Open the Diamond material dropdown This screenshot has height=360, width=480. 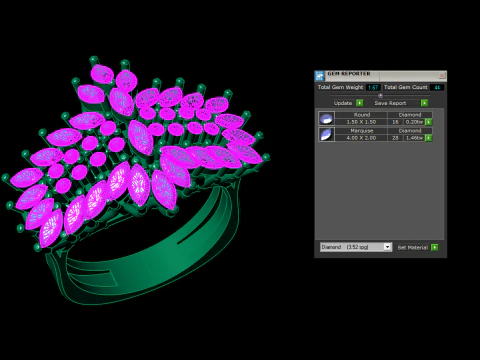pos(356,247)
